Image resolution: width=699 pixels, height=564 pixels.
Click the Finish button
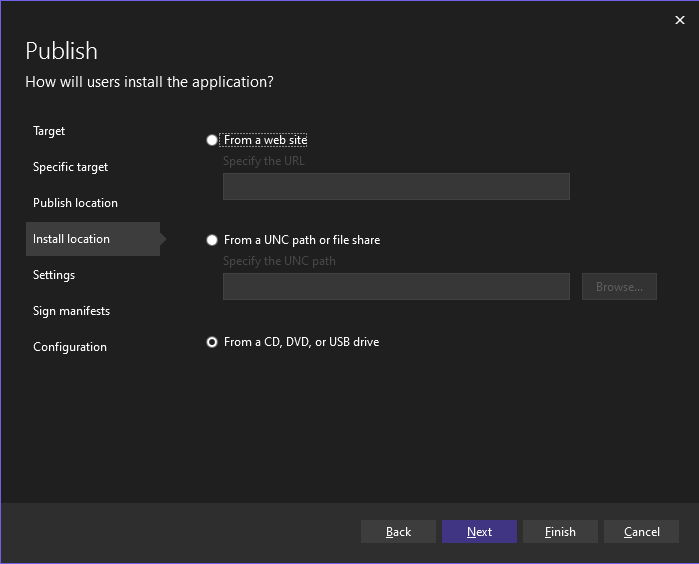click(560, 532)
